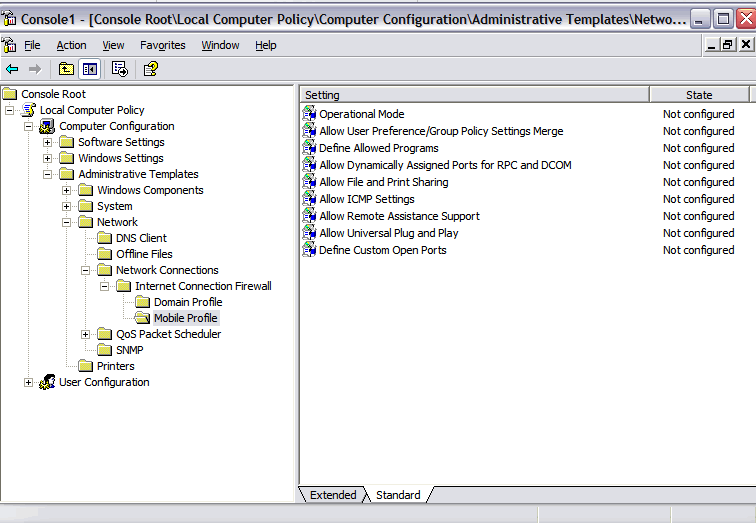
Task: Toggle the Show/Hide Console Tree button
Action: [90, 69]
